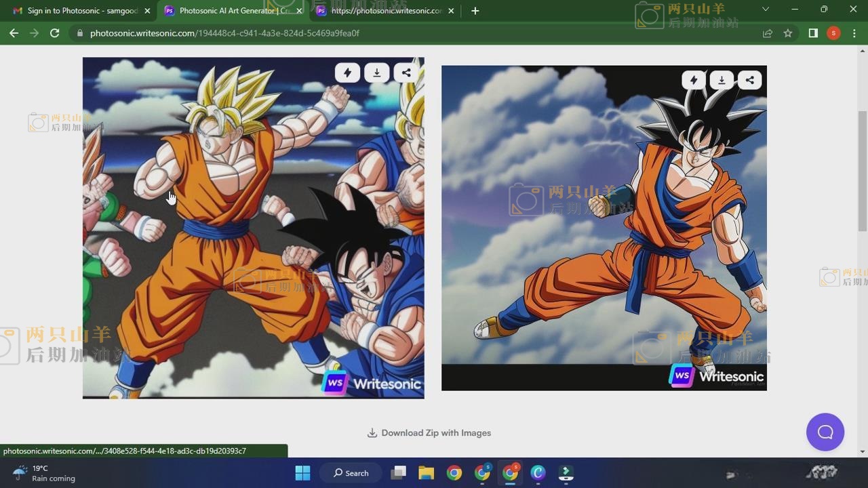Click the lightning enhance icon on right image
This screenshot has height=488, width=868.
coord(693,80)
